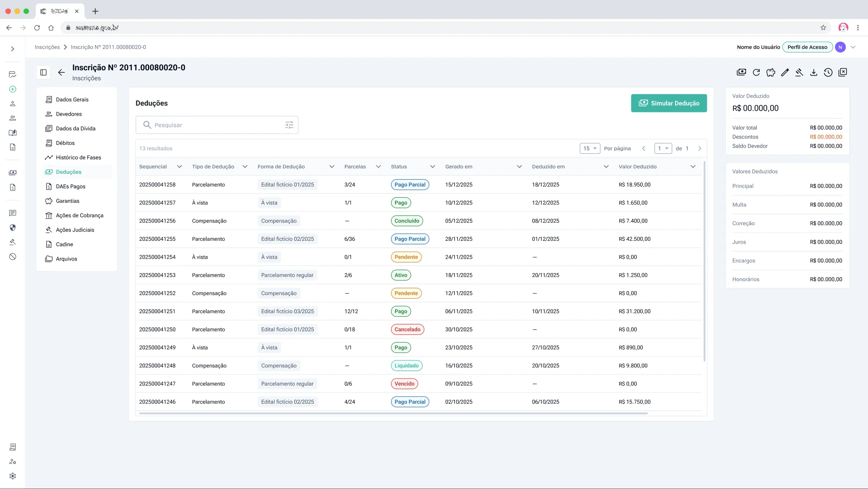Open the page number selector
The image size is (868, 489).
(663, 149)
